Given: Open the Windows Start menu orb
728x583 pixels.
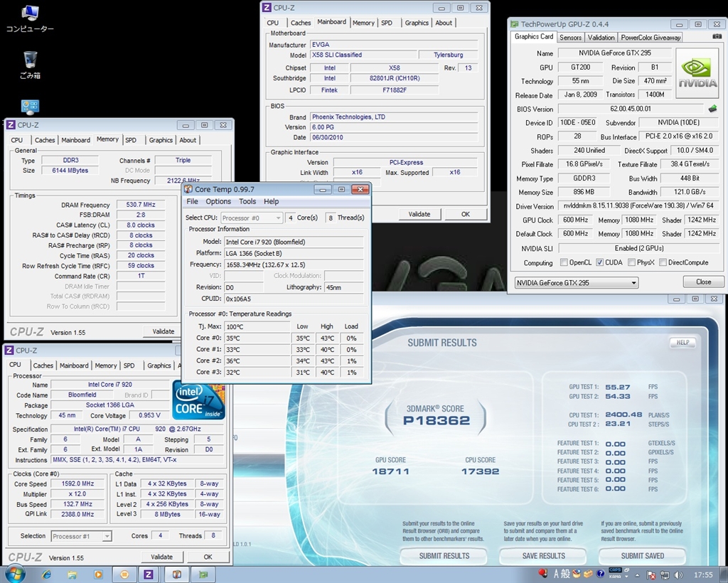Looking at the screenshot, I should coord(14,574).
